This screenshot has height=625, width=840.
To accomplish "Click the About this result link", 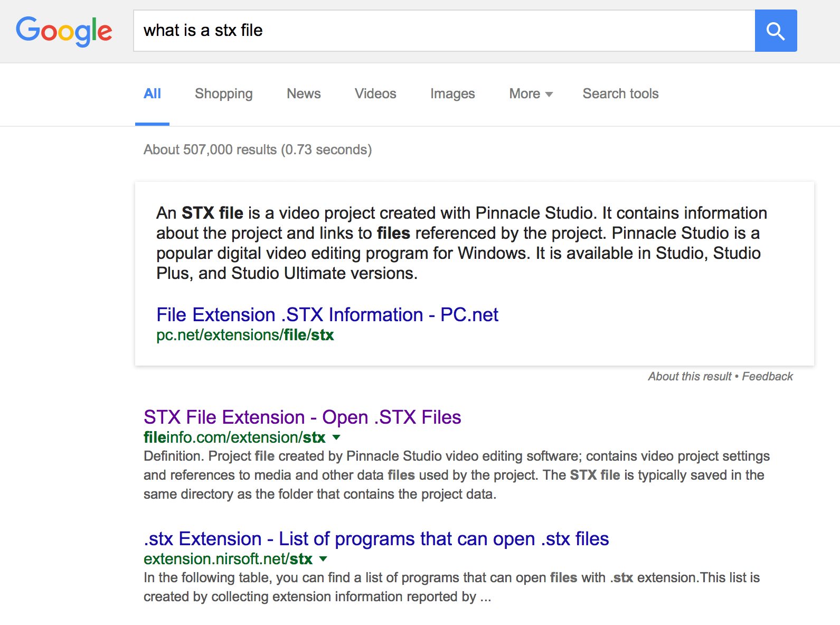I will tap(689, 377).
